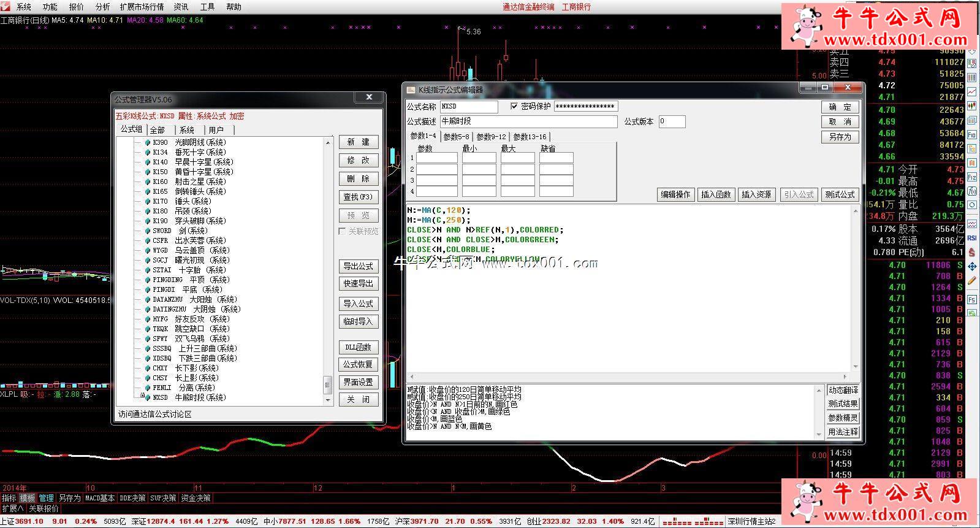Screen dimensions: 980x528
Task: Switch to the MACD基本 tab at bottom
Action: coord(100,498)
